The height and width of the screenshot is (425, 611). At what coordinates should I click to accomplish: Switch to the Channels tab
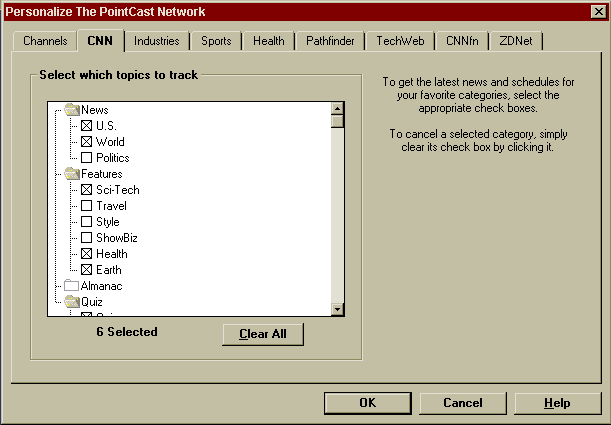pyautogui.click(x=45, y=41)
